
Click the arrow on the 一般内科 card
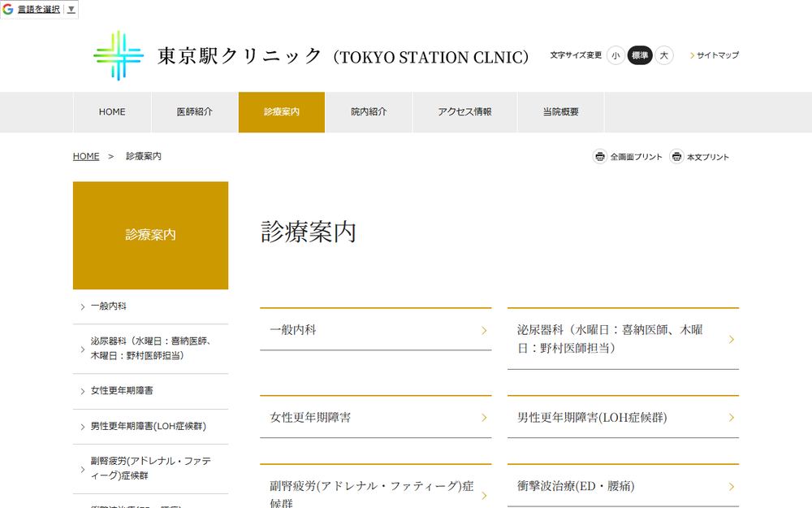(484, 330)
